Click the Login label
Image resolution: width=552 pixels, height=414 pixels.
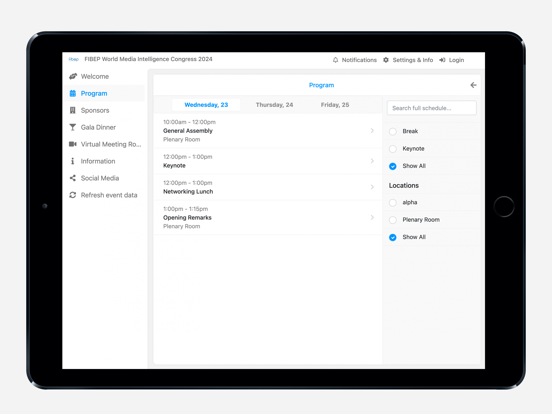pyautogui.click(x=456, y=60)
